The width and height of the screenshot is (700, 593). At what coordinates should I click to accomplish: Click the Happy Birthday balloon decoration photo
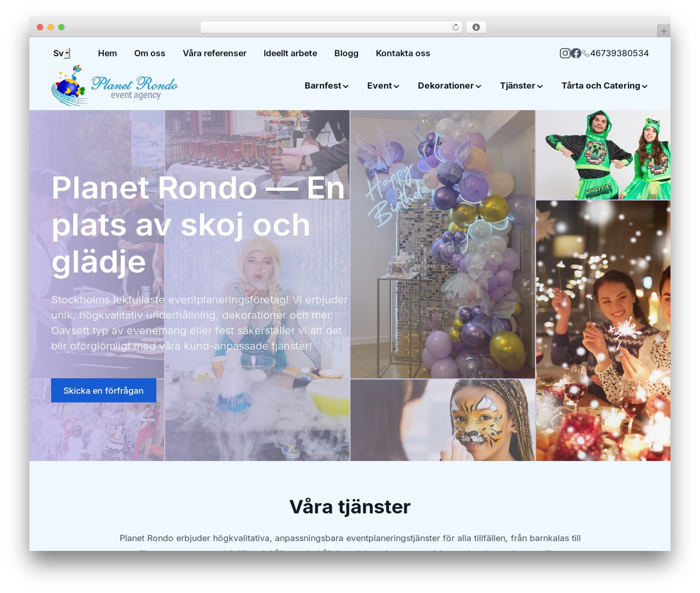pyautogui.click(x=443, y=244)
